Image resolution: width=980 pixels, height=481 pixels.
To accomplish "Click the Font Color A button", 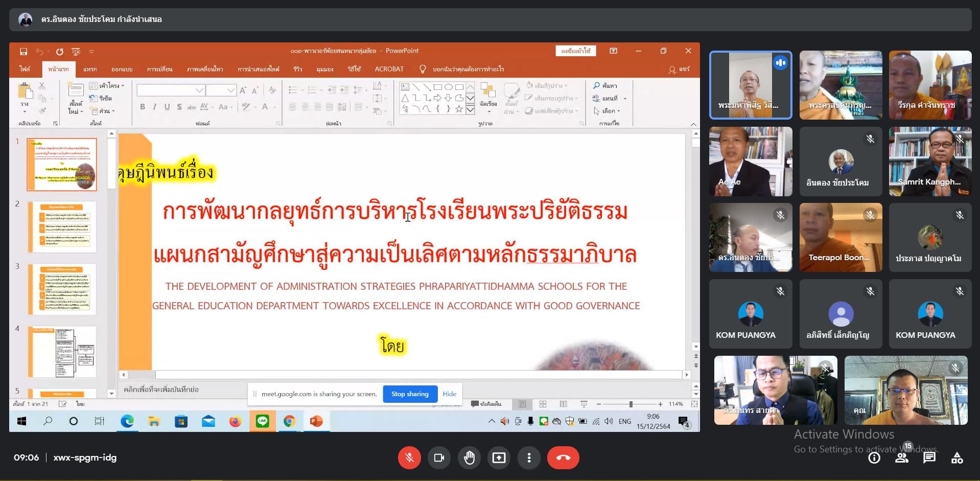I will point(265,107).
